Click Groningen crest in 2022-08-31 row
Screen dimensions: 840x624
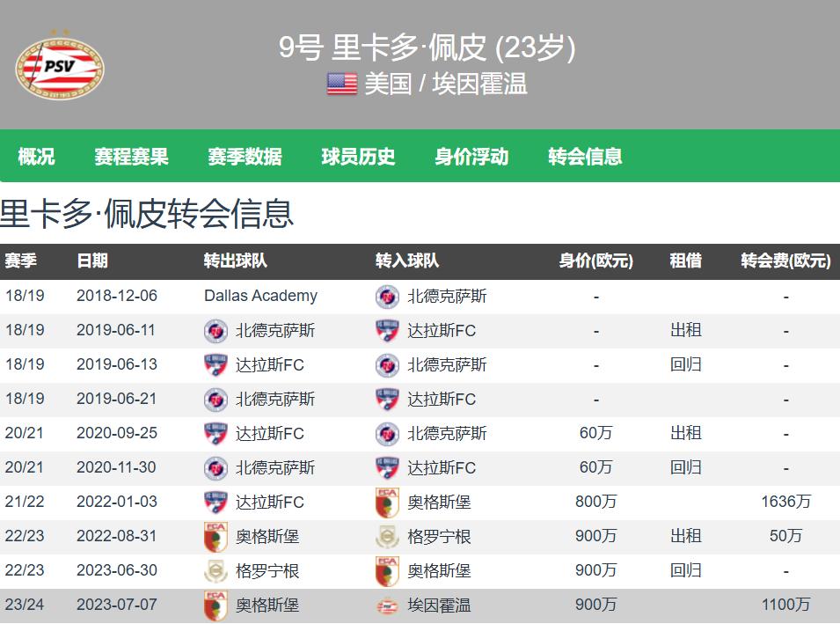pos(387,537)
